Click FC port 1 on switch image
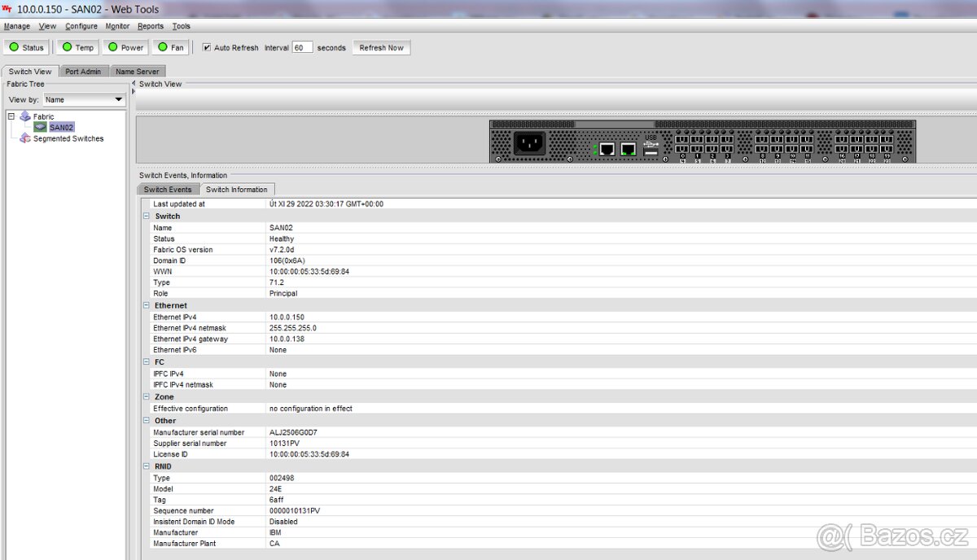This screenshot has height=560, width=977. (x=697, y=139)
